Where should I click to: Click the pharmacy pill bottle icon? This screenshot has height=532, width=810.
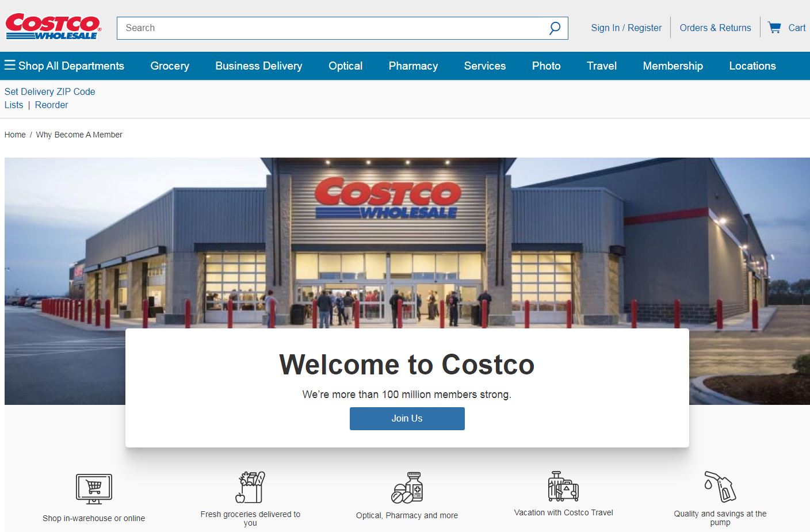pos(407,488)
